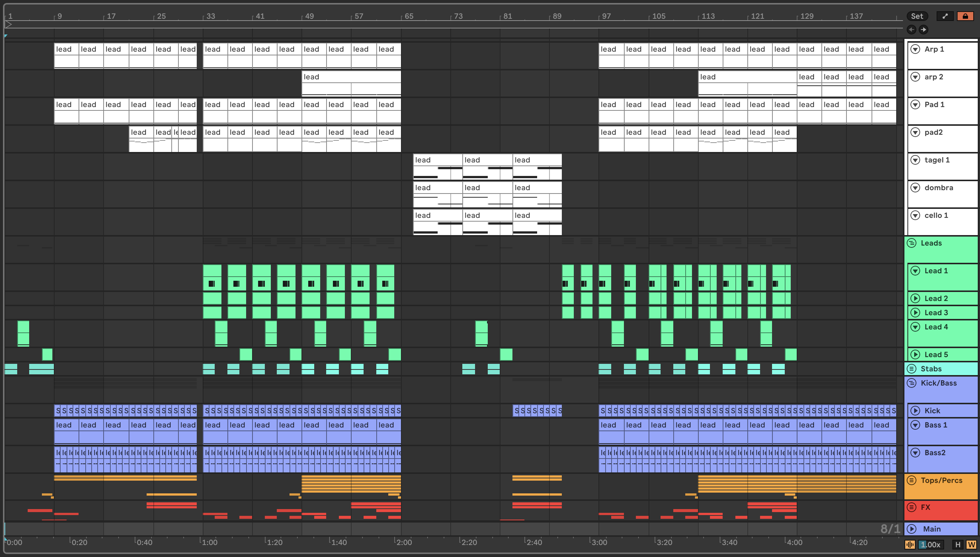Toggle the waveform zoom optimize icon

(910, 544)
